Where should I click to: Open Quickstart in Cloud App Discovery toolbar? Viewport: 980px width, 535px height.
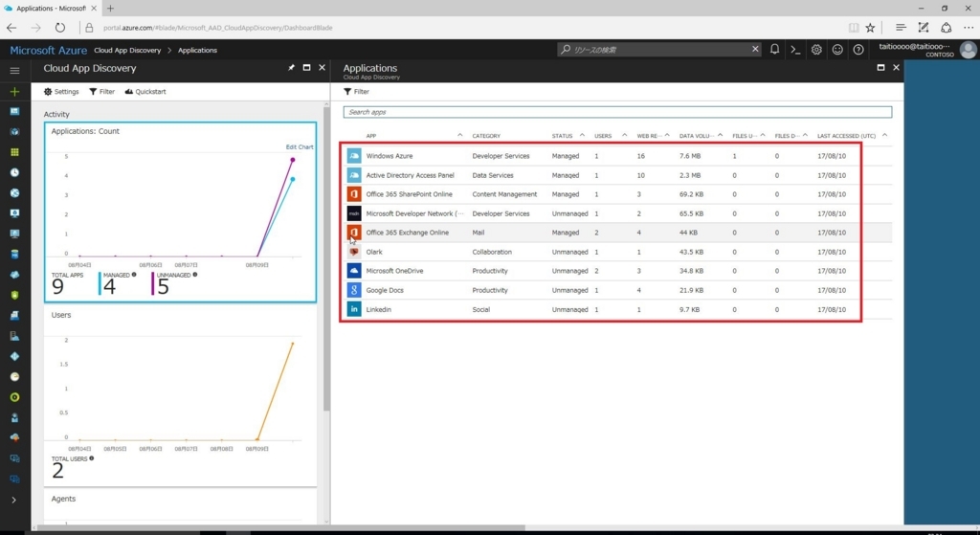point(145,91)
